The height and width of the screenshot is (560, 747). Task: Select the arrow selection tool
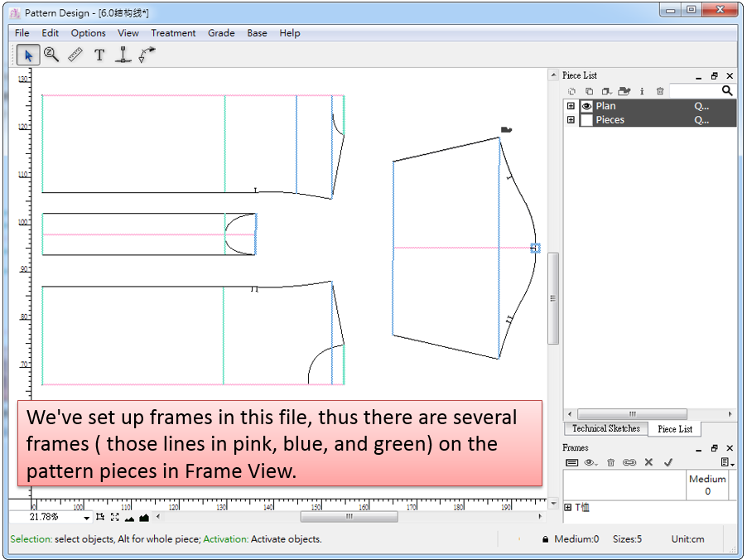click(28, 56)
